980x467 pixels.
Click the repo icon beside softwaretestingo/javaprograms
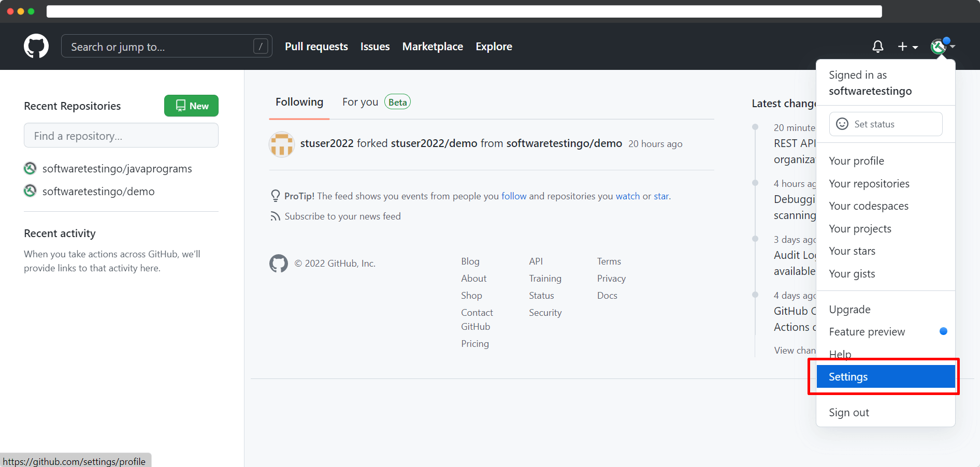[30, 168]
